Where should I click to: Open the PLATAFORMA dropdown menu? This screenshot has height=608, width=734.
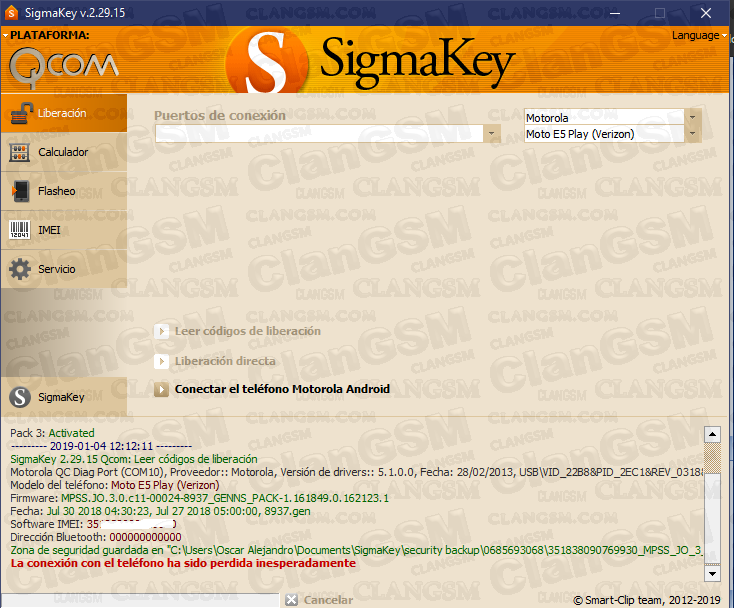click(46, 35)
